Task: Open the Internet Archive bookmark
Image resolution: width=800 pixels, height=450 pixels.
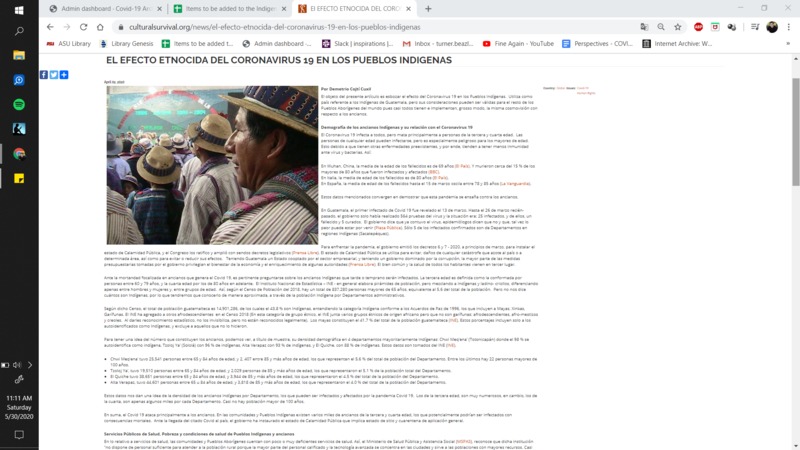Action: coord(677,44)
